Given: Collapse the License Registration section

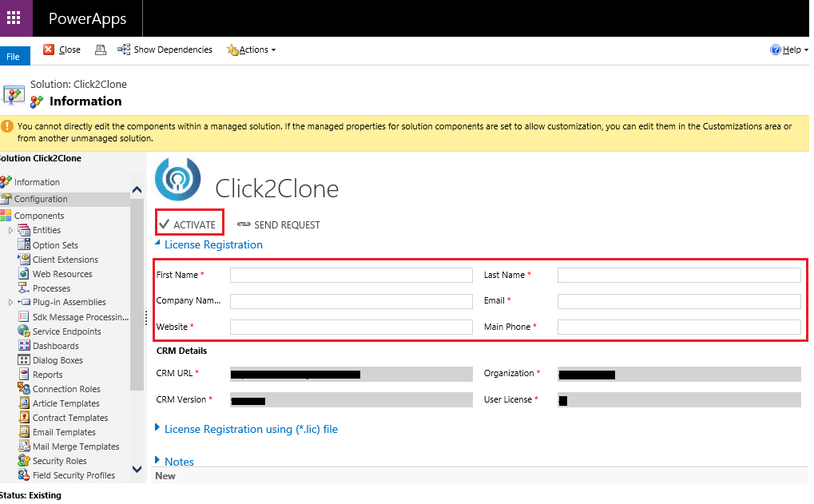Looking at the screenshot, I should 157,243.
